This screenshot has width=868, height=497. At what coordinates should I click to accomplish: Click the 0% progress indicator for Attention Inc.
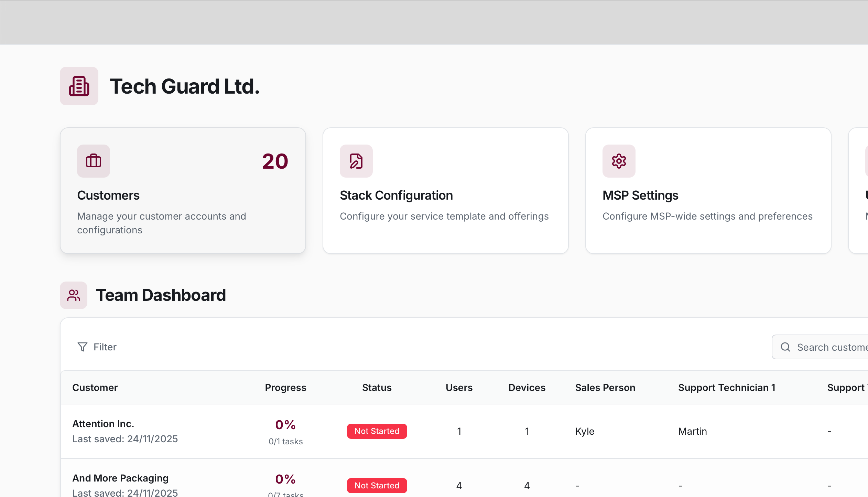point(285,425)
